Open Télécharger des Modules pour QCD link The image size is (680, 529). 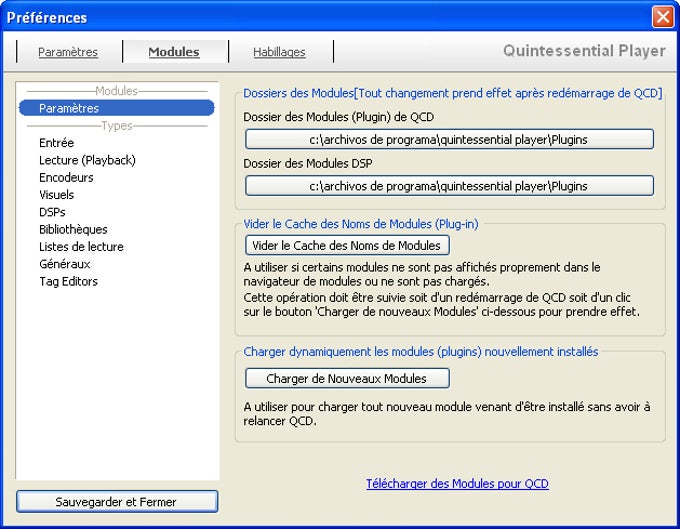coord(457,483)
